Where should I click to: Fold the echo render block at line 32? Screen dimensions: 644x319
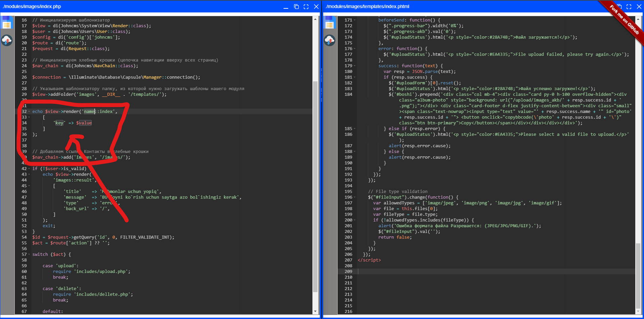[x=29, y=112]
